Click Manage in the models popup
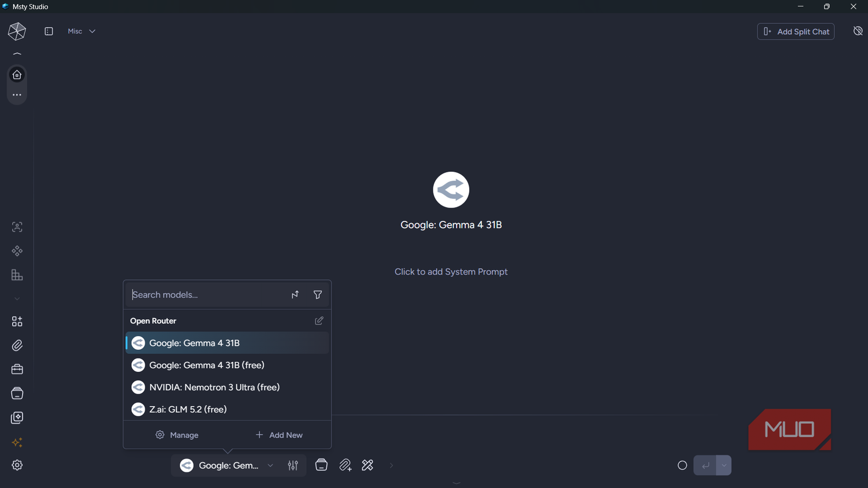Viewport: 868px width, 488px height. tap(177, 435)
